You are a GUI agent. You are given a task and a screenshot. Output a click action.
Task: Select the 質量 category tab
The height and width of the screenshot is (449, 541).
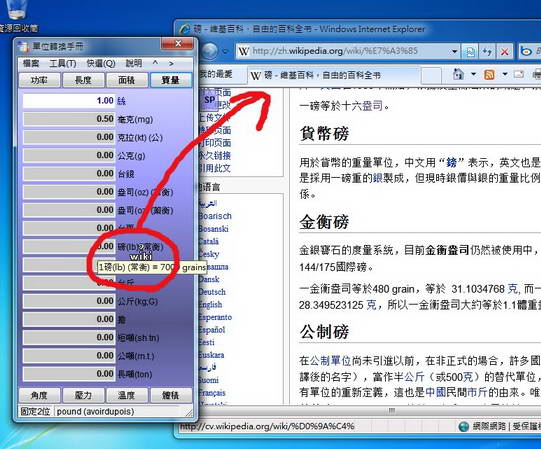(x=171, y=80)
